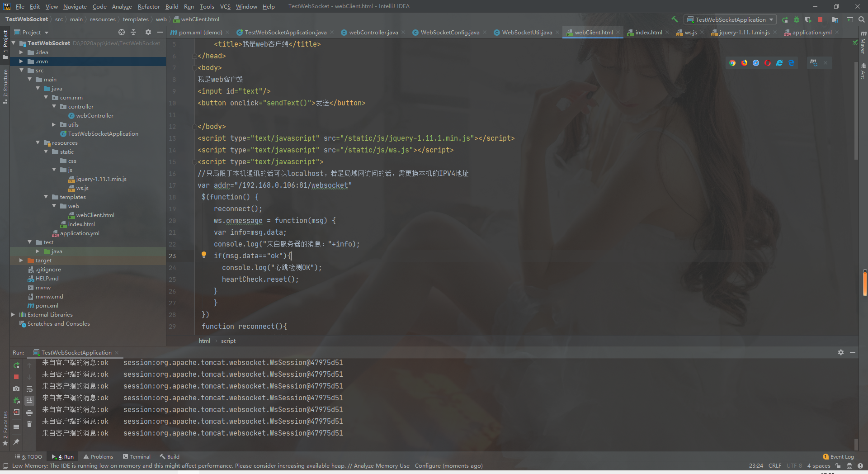The height and width of the screenshot is (474, 868).
Task: Open Run panel settings gear
Action: point(841,352)
